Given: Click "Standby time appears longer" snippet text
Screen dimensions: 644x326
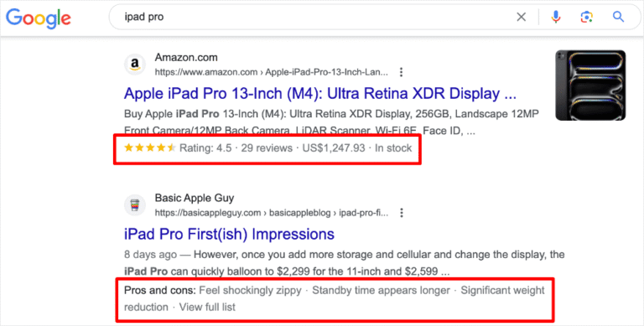Looking at the screenshot, I should pyautogui.click(x=382, y=290).
